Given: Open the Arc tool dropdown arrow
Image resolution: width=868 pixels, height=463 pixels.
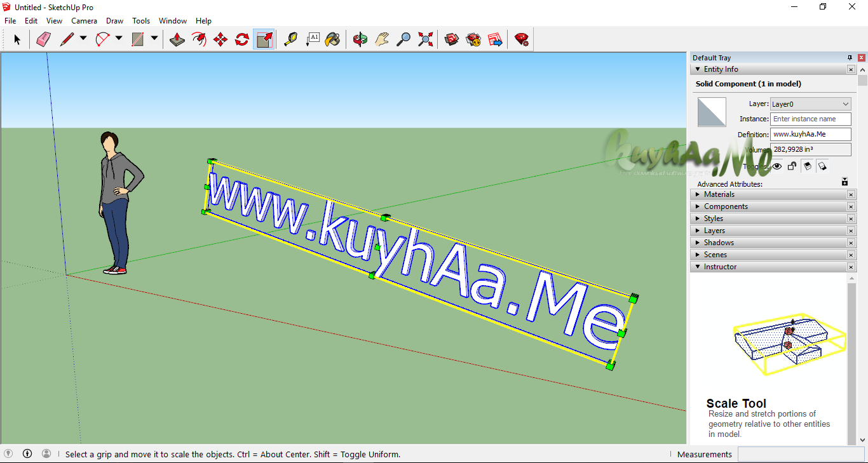Looking at the screenshot, I should pos(119,39).
